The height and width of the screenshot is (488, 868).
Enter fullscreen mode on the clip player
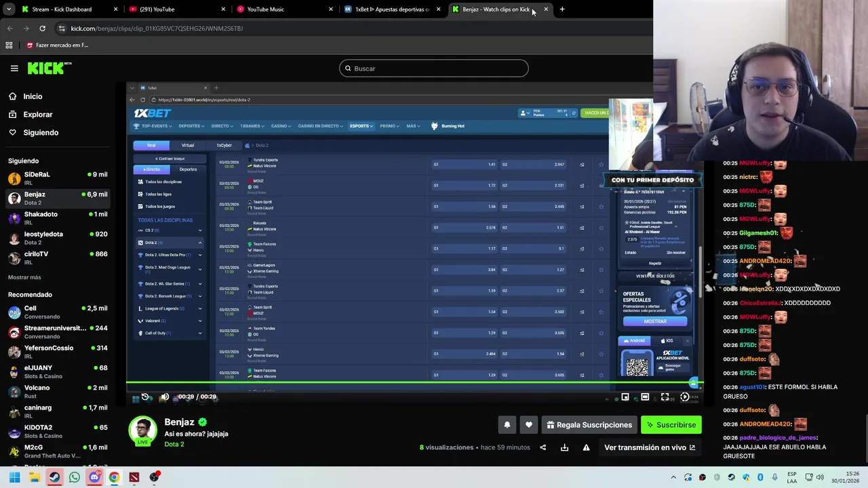pos(665,397)
